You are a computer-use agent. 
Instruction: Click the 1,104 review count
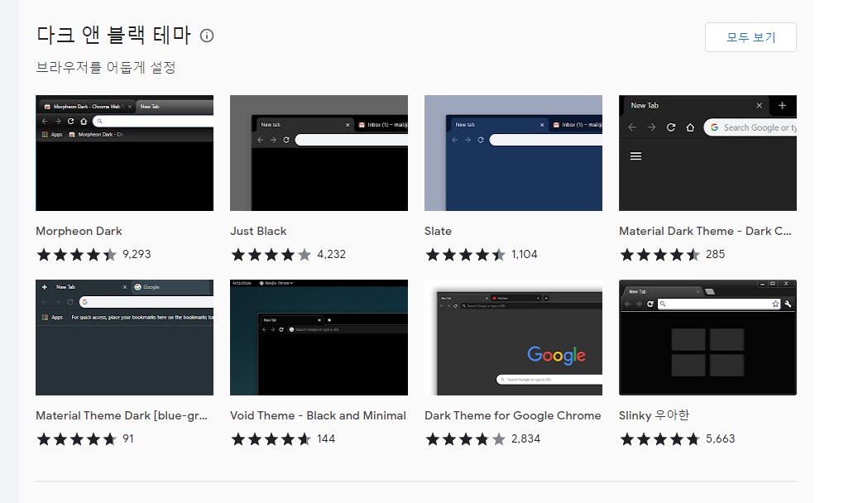(525, 255)
